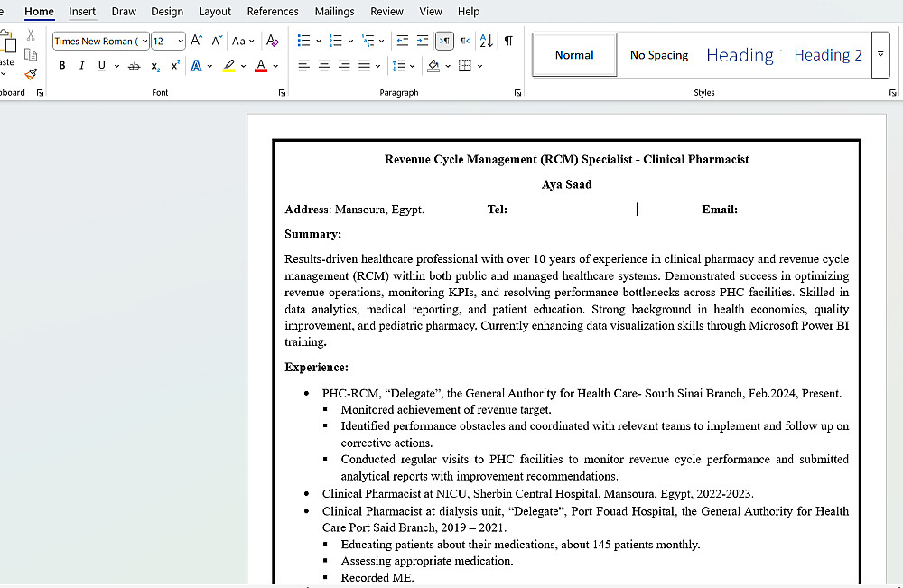903x588 pixels.
Task: Open the Help tab
Action: click(x=468, y=11)
